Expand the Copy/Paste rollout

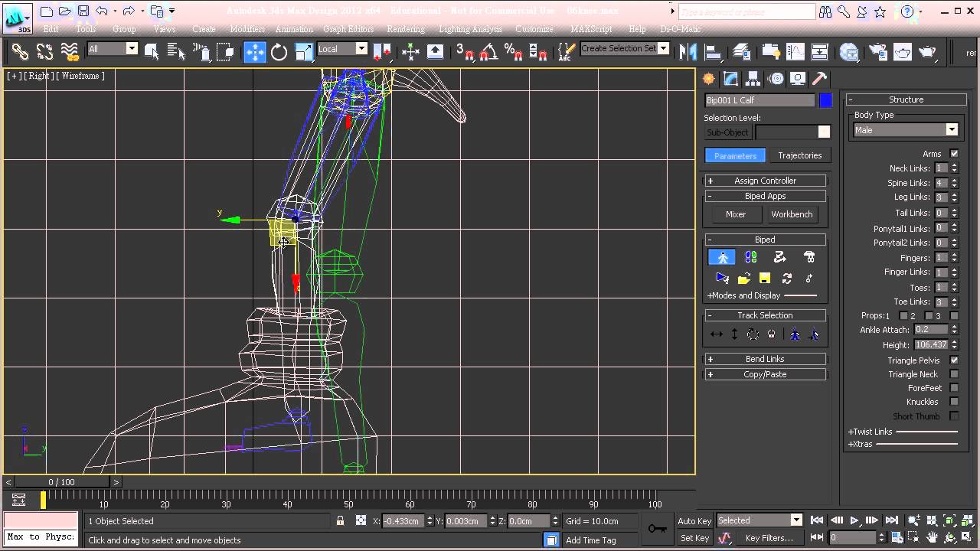tap(765, 374)
